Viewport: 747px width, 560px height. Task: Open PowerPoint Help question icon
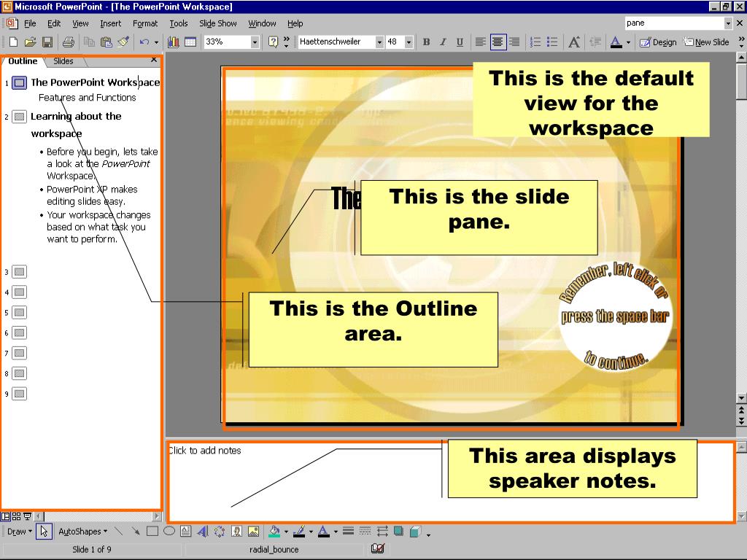pyautogui.click(x=273, y=42)
